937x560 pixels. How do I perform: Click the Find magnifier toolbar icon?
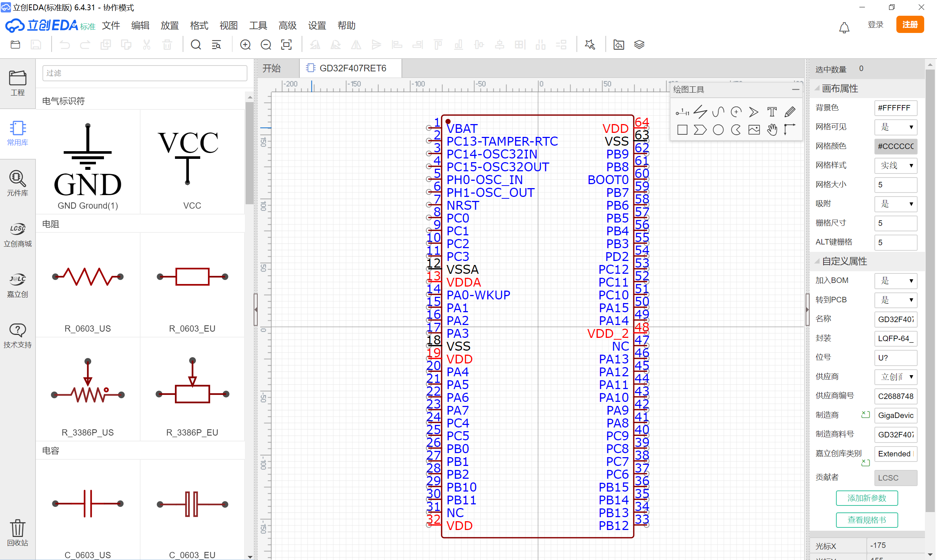pyautogui.click(x=196, y=45)
